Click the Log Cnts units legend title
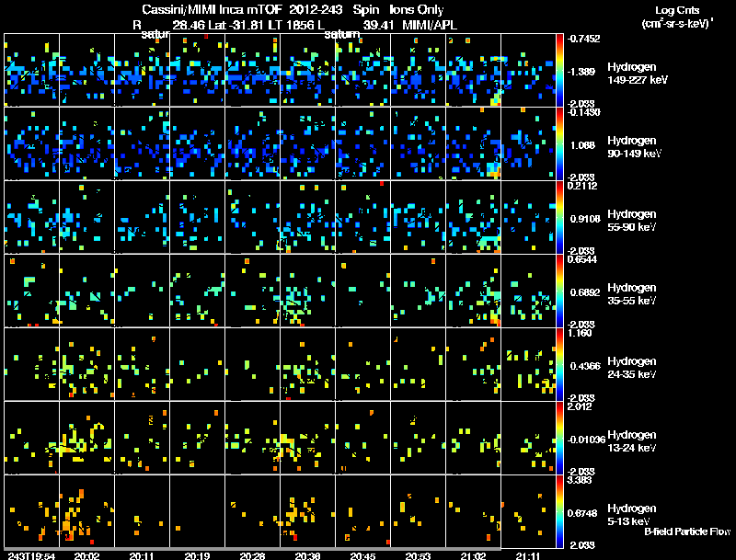736x560 pixels. point(677,17)
